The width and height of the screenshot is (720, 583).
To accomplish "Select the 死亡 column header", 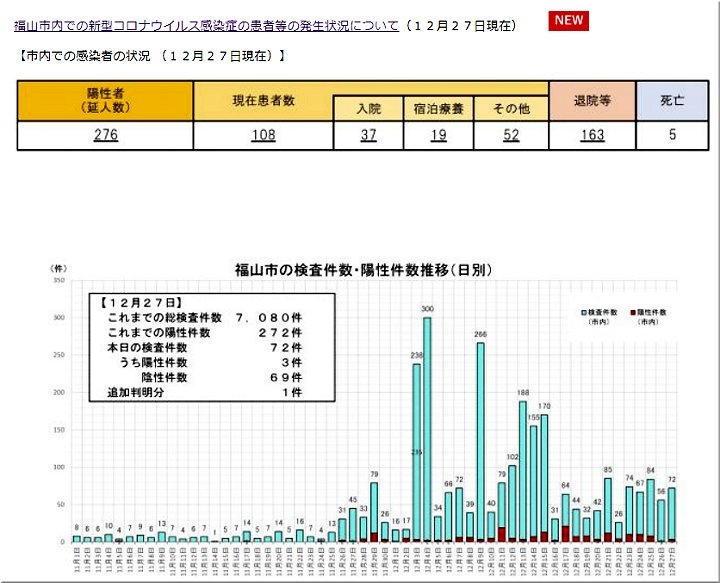I will point(672,101).
